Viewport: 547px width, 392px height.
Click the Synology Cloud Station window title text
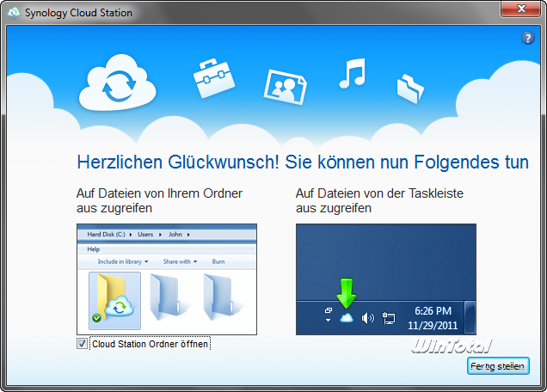click(x=78, y=13)
